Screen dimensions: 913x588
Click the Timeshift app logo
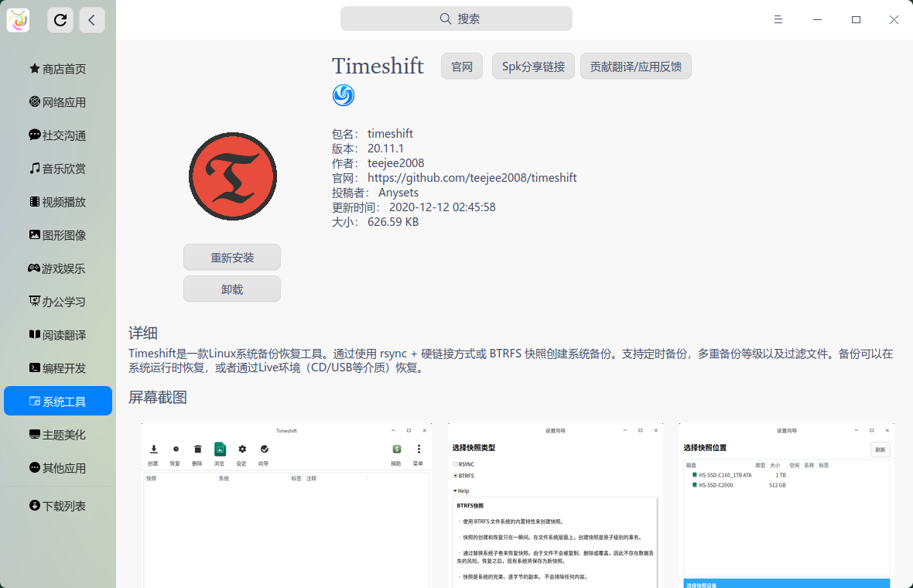233,176
